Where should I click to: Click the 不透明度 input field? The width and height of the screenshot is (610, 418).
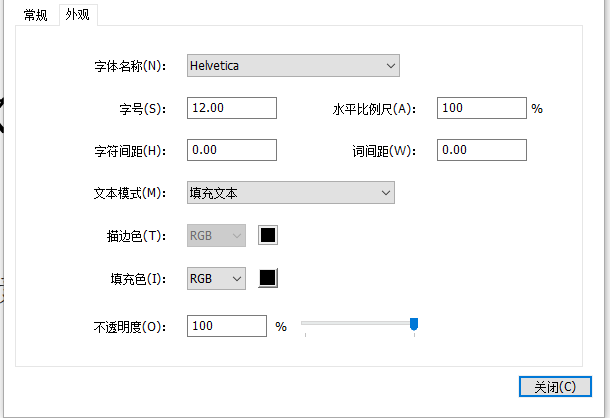coord(226,326)
